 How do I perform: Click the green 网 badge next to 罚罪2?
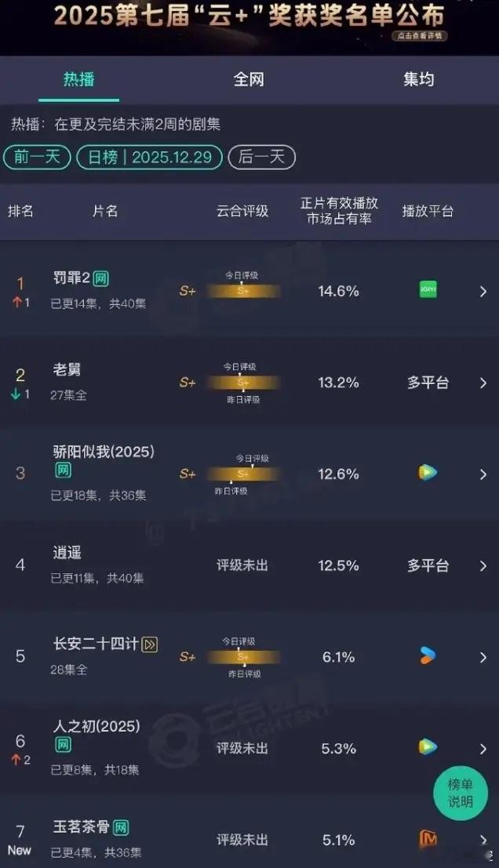point(102,278)
